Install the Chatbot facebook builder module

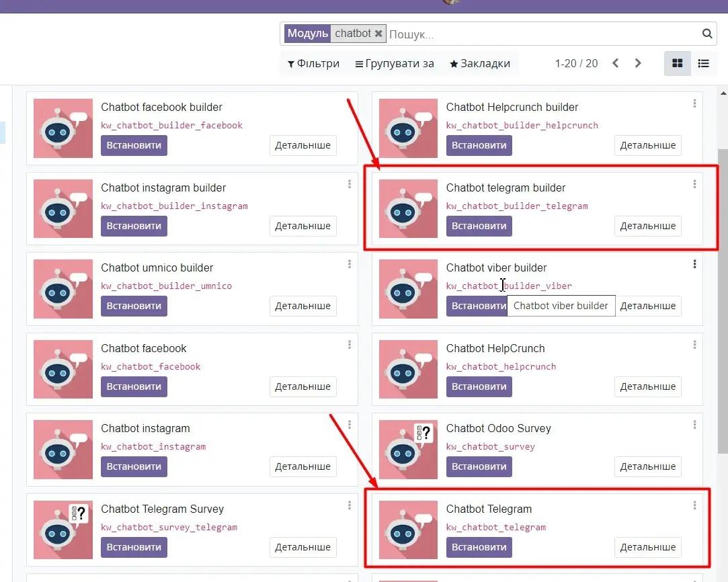134,145
